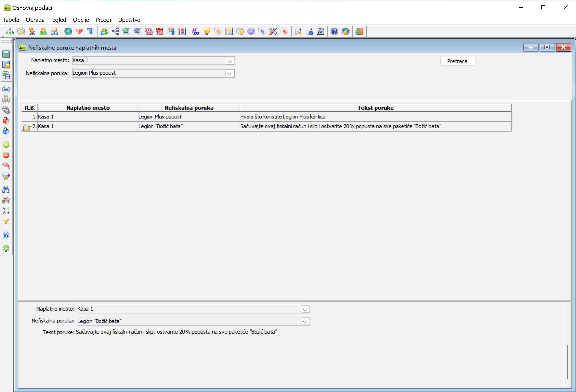Click the green back arrow icon at sidebar bottom
Viewport: 576px width, 392px height.
click(x=6, y=249)
